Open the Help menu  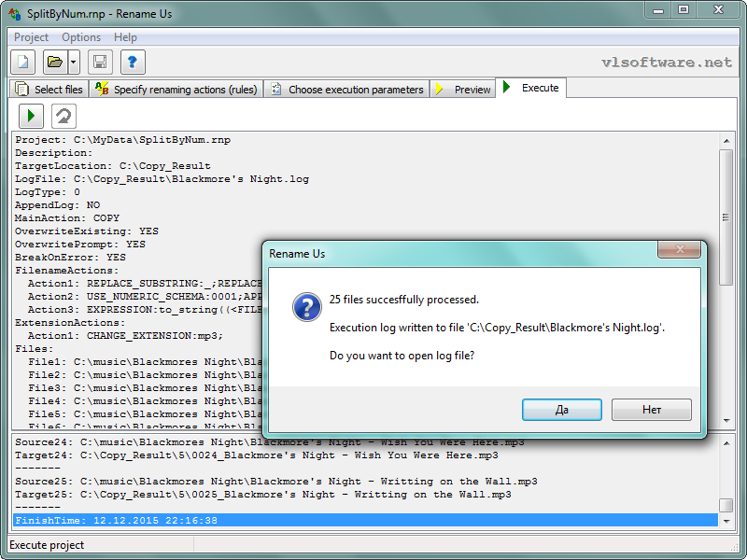click(x=125, y=37)
